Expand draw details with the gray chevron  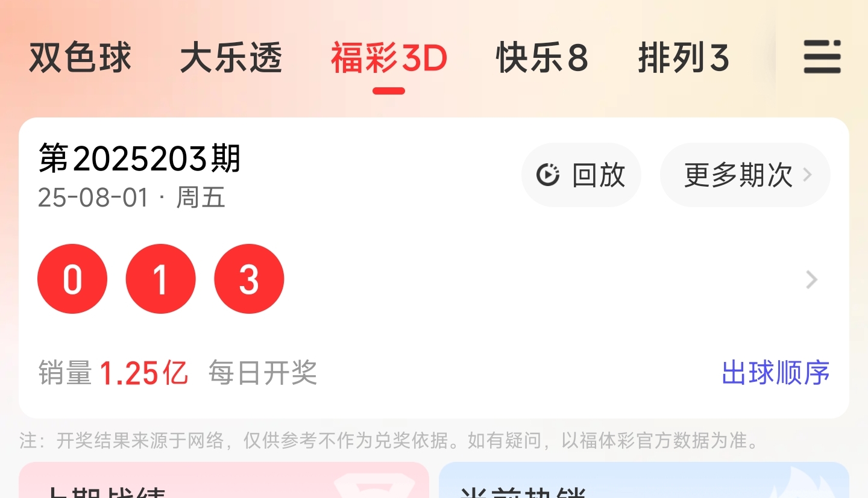point(812,279)
